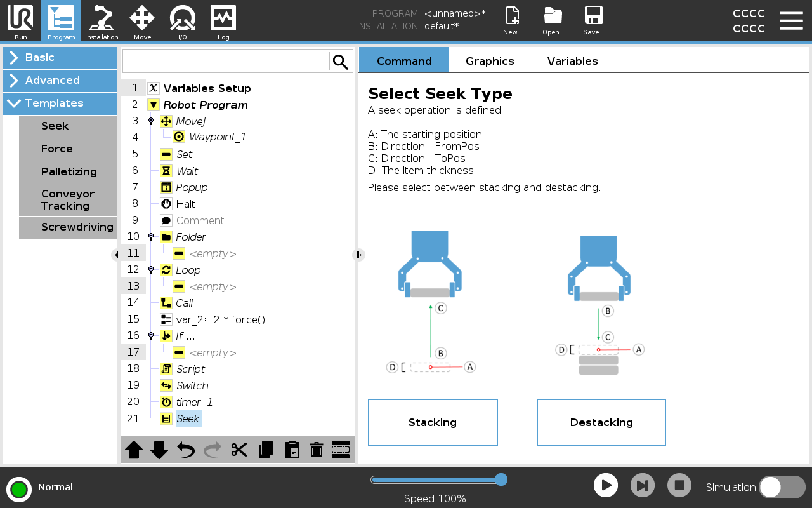Move node up with up arrow
Image resolution: width=812 pixels, height=508 pixels.
click(x=134, y=450)
